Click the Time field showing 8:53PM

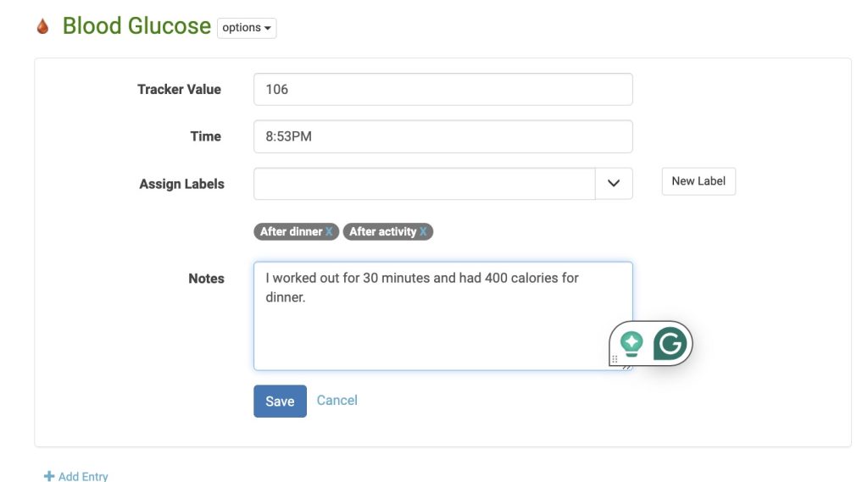[x=442, y=136]
